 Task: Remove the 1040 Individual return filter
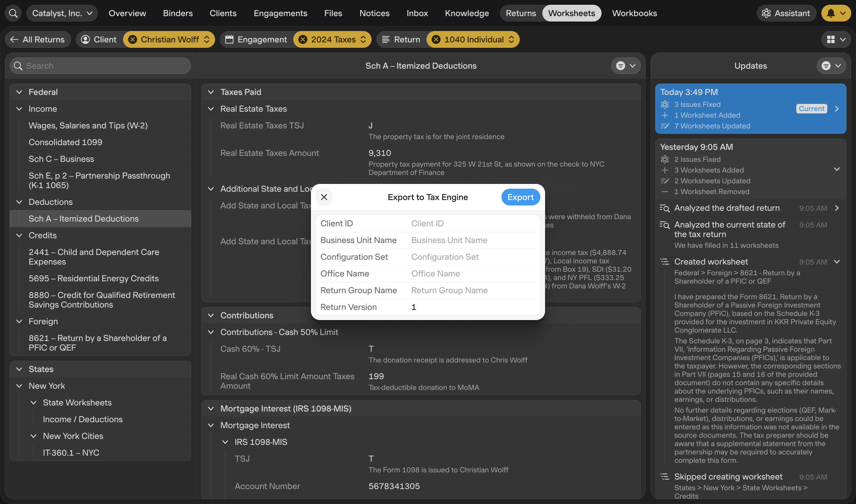click(x=436, y=39)
